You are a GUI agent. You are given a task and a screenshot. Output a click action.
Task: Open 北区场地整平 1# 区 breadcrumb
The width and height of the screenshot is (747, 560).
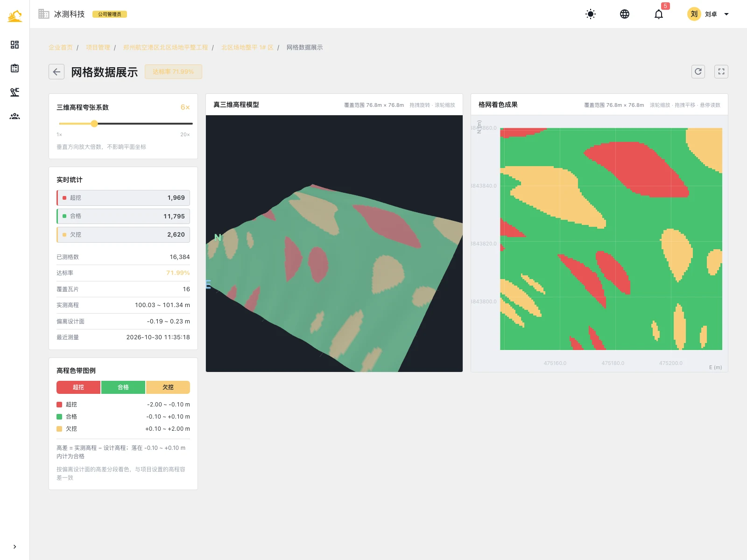247,48
